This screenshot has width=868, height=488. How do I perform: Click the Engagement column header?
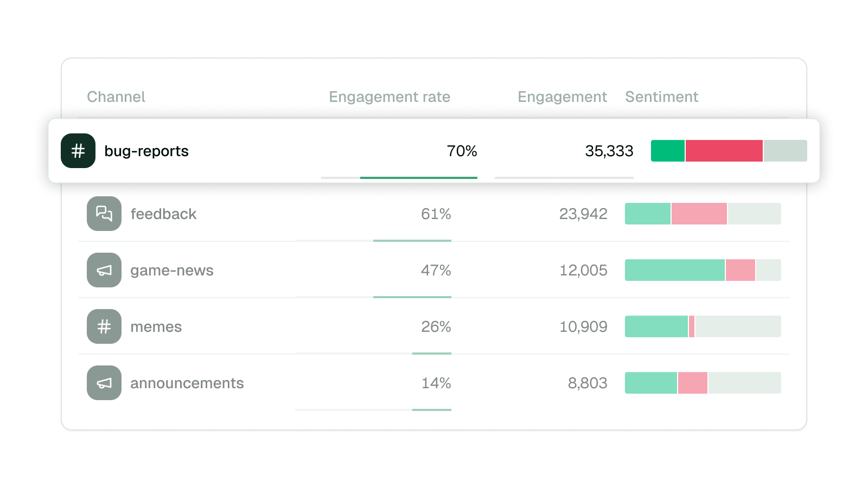point(562,97)
